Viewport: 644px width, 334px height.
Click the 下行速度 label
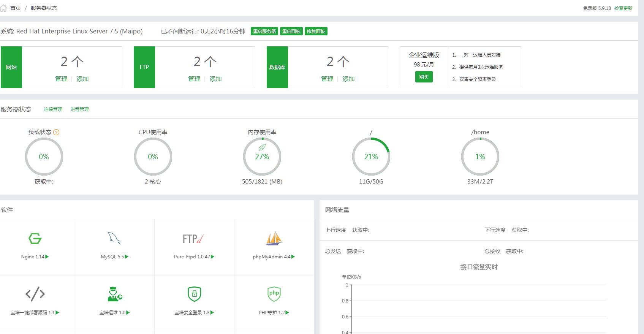pyautogui.click(x=495, y=230)
